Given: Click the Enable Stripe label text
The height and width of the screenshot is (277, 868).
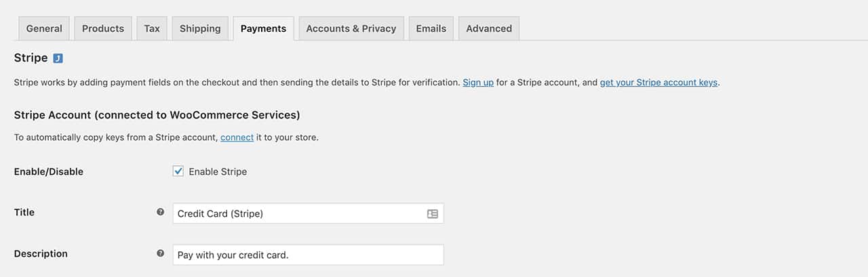Looking at the screenshot, I should click(218, 172).
